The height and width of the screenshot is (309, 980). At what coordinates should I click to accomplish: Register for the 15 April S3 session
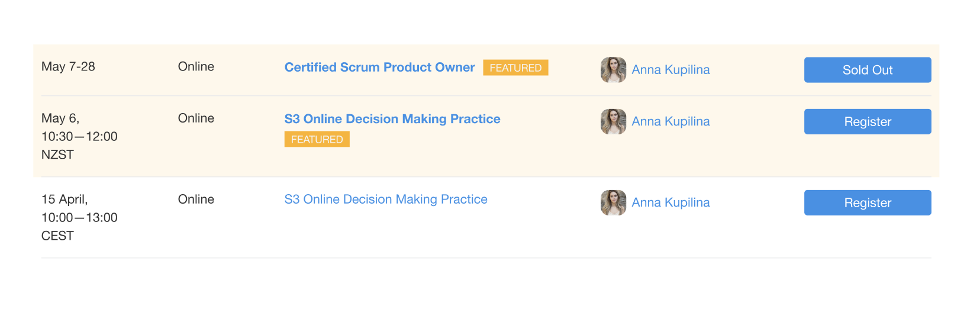[867, 202]
